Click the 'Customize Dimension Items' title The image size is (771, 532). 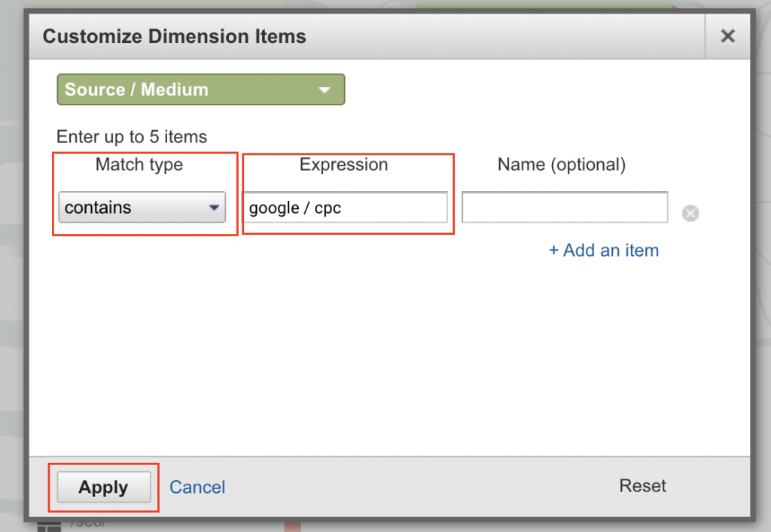pos(175,36)
